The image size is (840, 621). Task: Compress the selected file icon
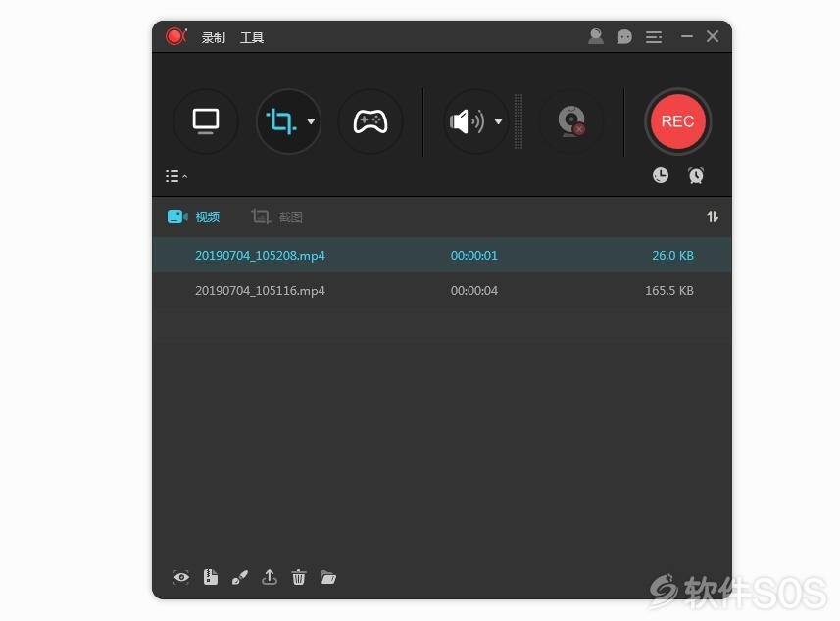[211, 577]
